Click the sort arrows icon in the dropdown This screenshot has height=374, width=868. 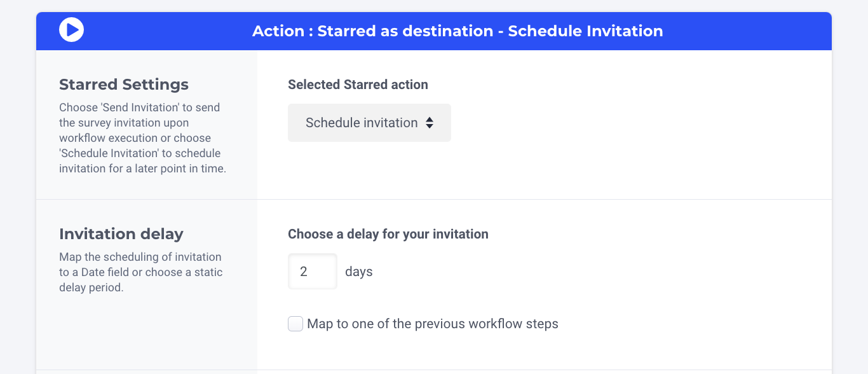click(430, 123)
